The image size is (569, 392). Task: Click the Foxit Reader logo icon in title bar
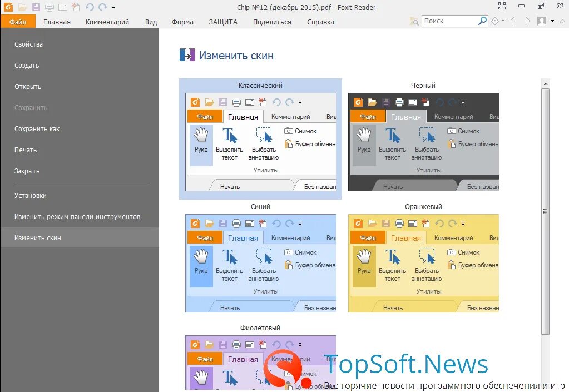(x=8, y=7)
